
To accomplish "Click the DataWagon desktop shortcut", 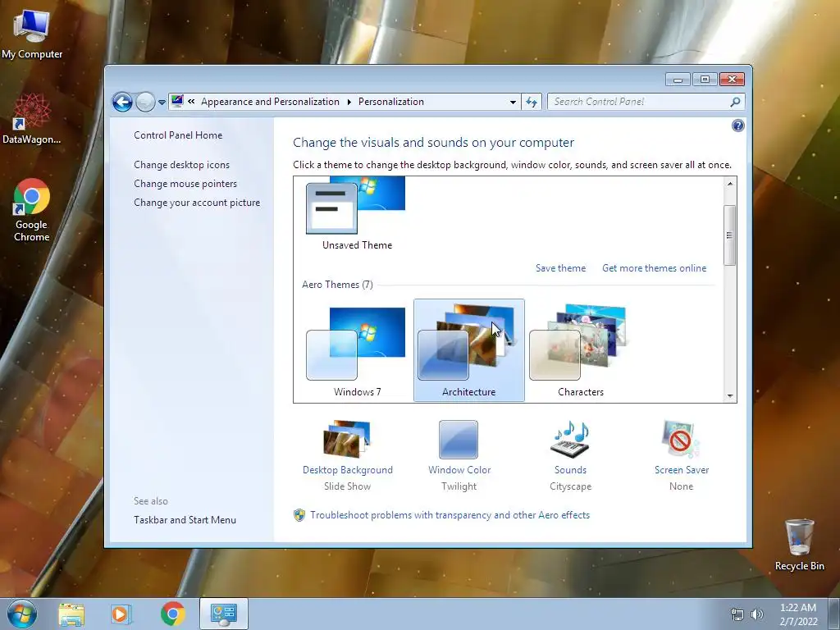I will [x=32, y=119].
